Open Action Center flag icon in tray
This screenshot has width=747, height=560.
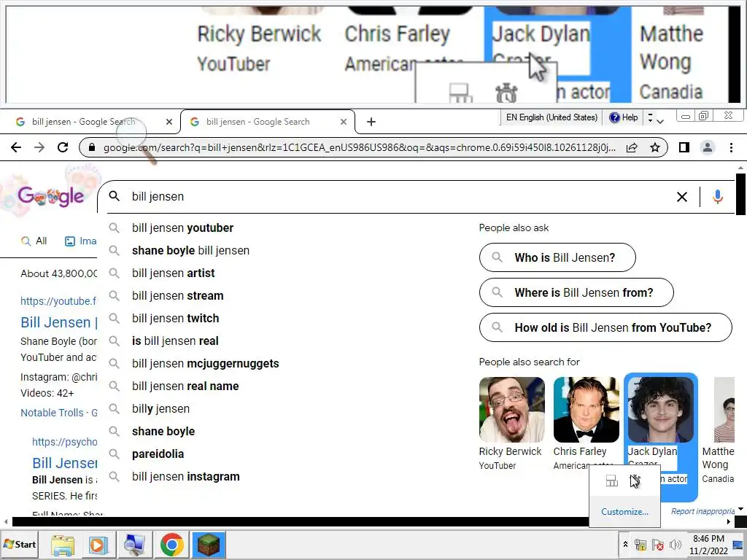click(x=658, y=545)
